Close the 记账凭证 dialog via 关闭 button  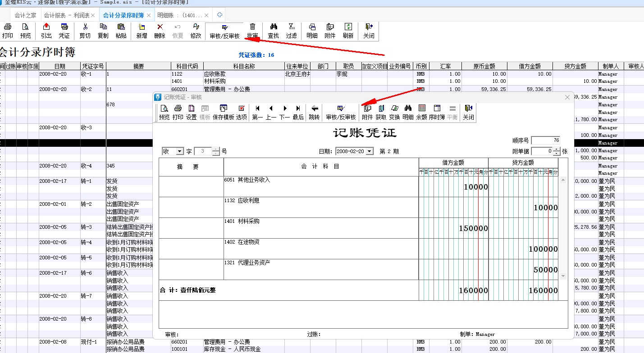click(468, 112)
